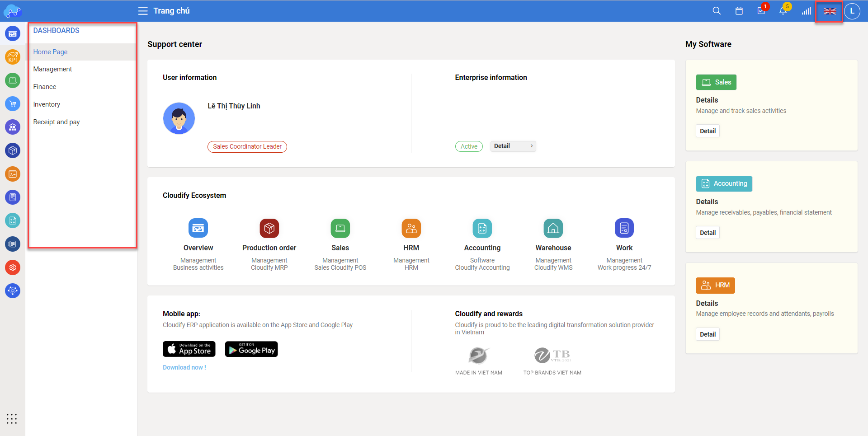Open the blue network nodes icon in rail
Image resolution: width=868 pixels, height=436 pixels.
tap(13, 291)
